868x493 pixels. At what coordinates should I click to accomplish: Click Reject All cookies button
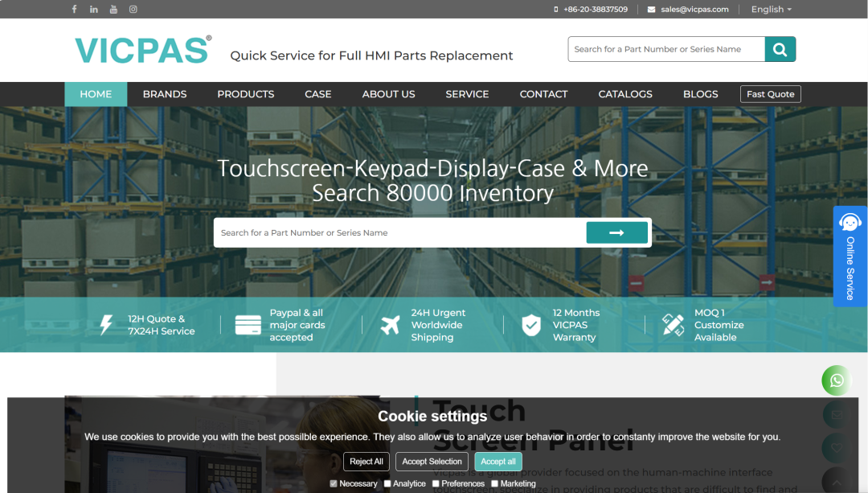pos(366,462)
